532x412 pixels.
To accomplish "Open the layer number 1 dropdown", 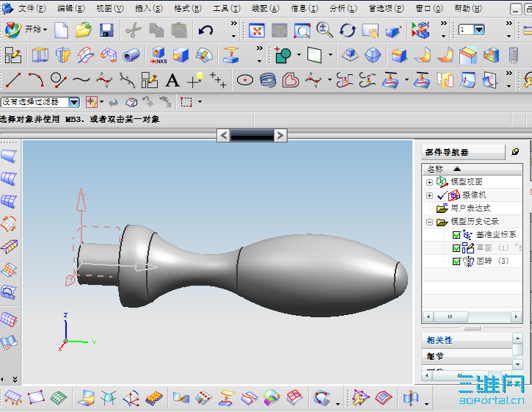I will point(479,30).
